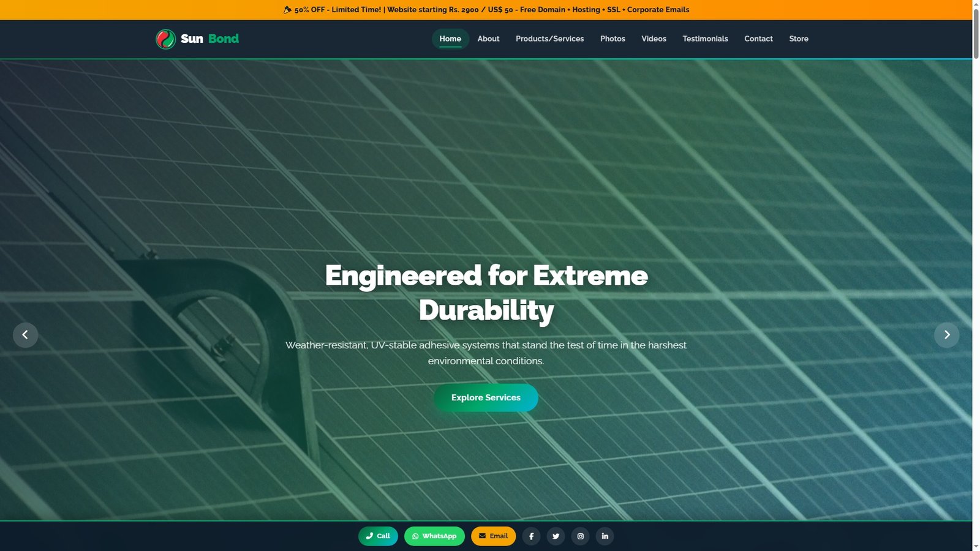Click the scrollbar down arrow

(976, 547)
